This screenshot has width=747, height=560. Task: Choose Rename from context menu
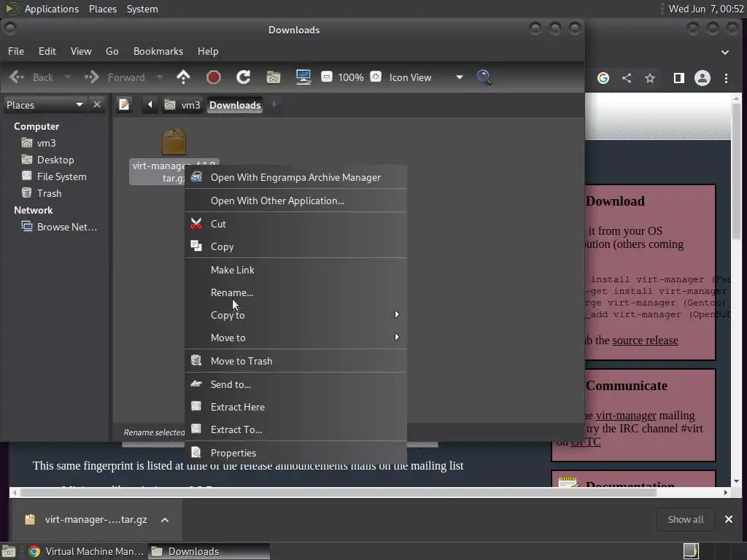coord(295,292)
